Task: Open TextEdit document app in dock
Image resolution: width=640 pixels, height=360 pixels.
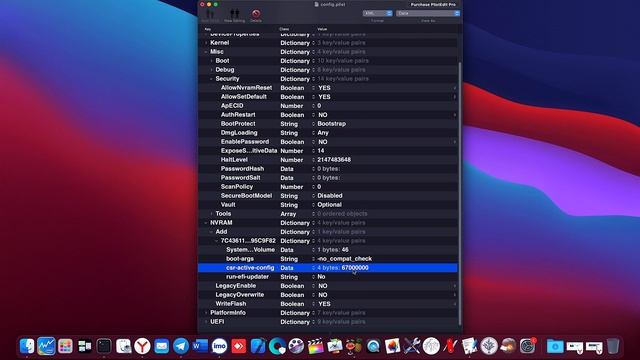Action: click(469, 346)
